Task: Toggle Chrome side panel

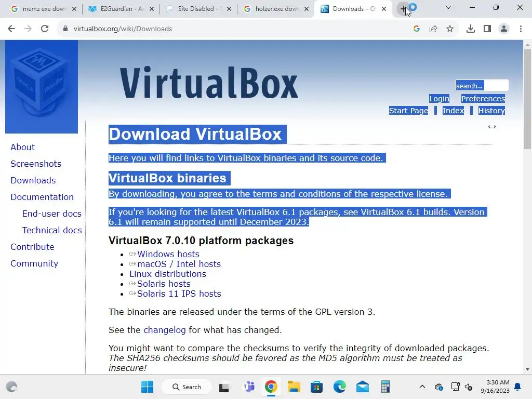Action: (487, 29)
